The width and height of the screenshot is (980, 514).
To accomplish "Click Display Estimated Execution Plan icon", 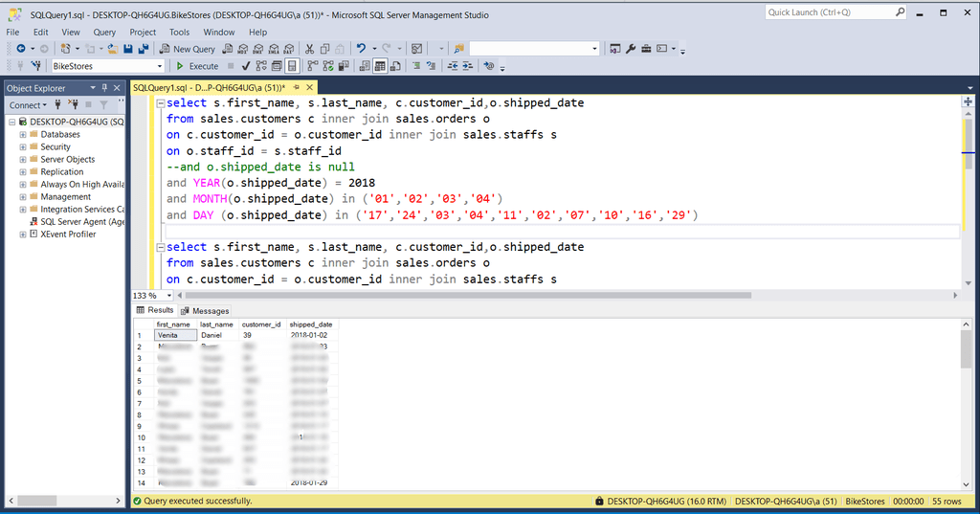I will point(261,66).
